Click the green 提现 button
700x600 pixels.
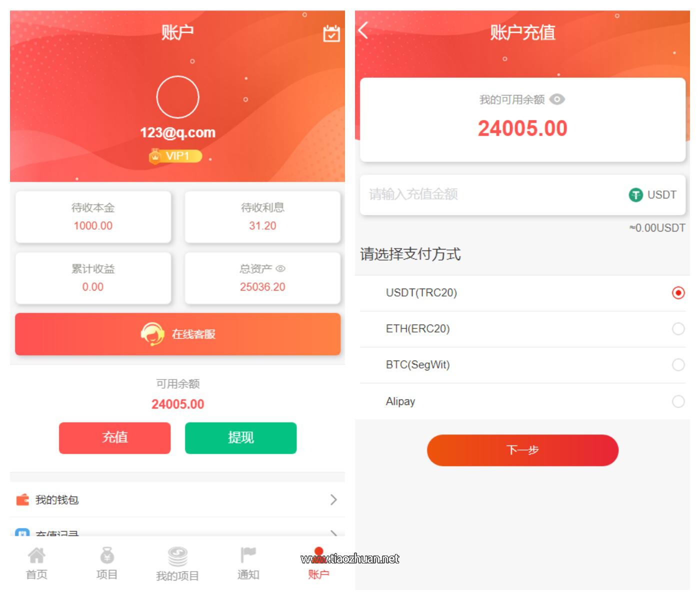tap(240, 438)
